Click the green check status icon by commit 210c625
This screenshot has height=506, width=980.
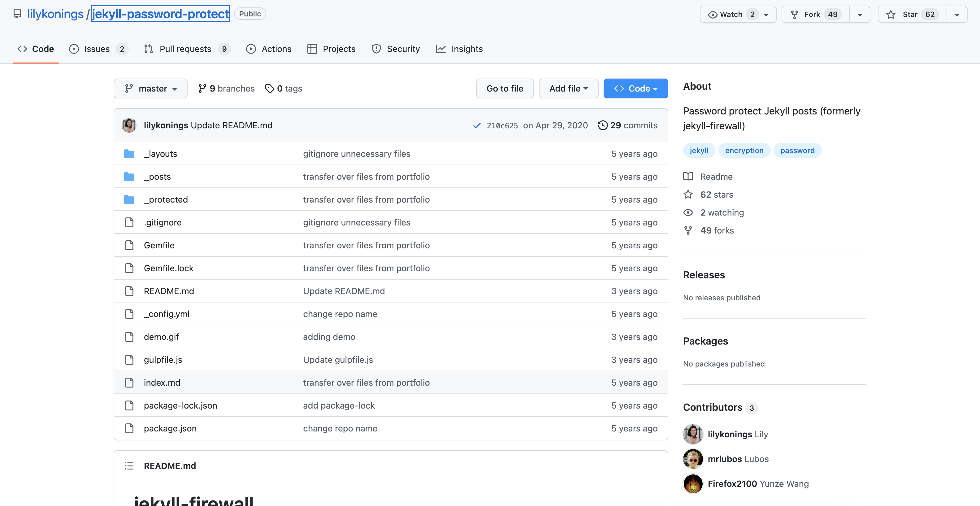pos(477,126)
